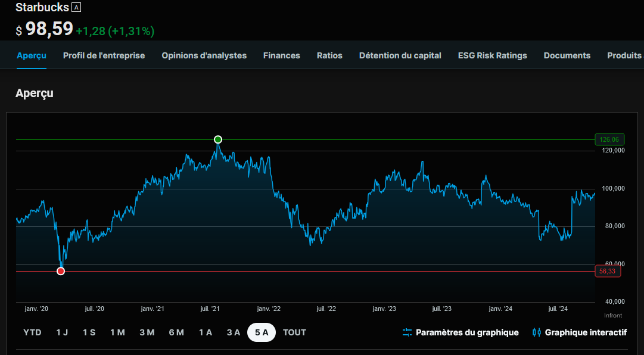The width and height of the screenshot is (644, 355).
Task: Click the Aperçu section heading above chart
Action: [x=35, y=93]
